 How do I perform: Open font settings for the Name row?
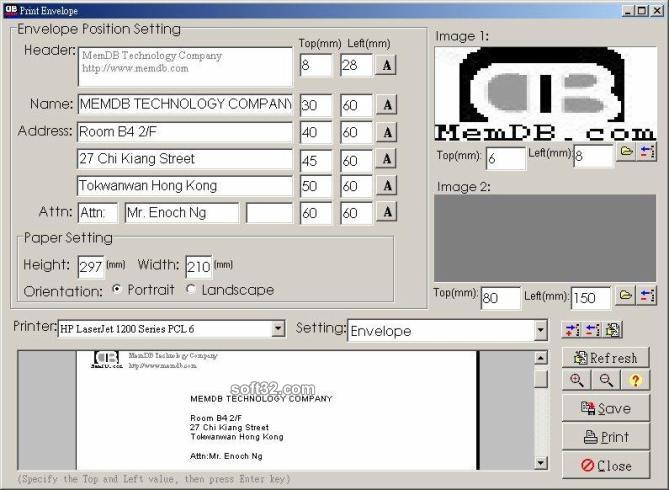click(x=386, y=105)
